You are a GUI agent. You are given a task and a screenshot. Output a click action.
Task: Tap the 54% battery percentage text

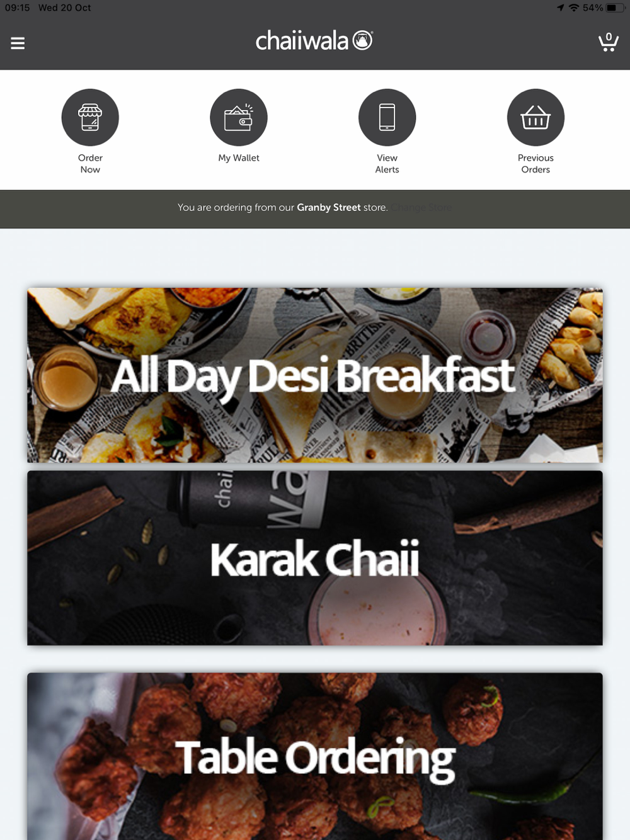pyautogui.click(x=593, y=8)
